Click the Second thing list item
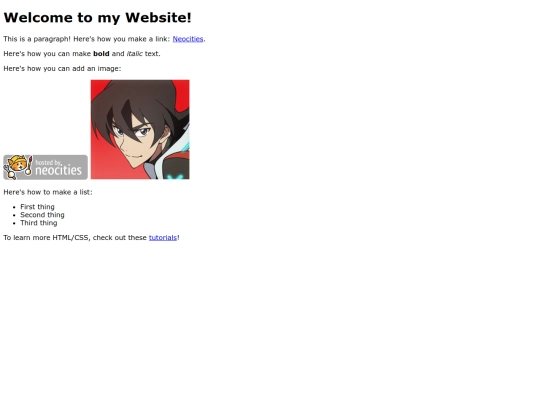Screen dimensions: 540x405 (x=42, y=215)
